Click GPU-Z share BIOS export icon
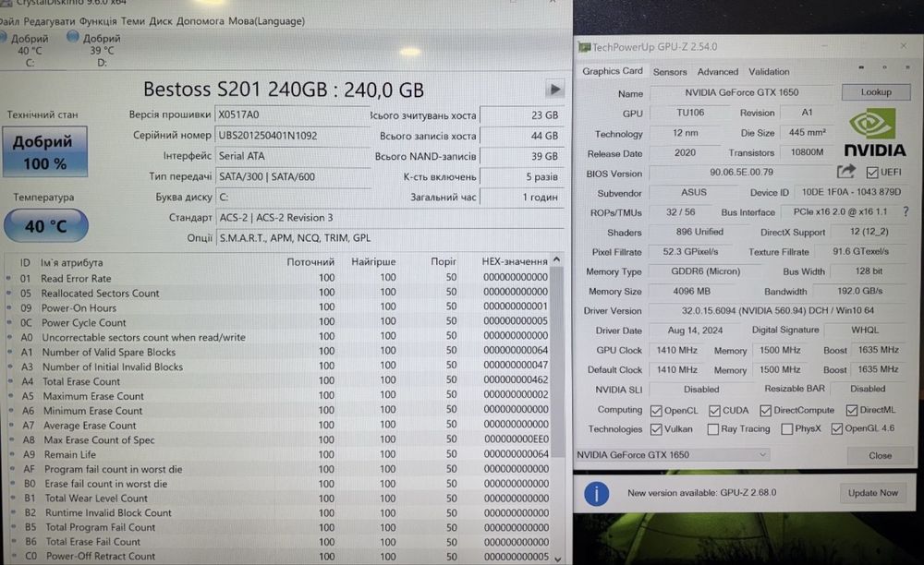The image size is (924, 565). point(845,172)
